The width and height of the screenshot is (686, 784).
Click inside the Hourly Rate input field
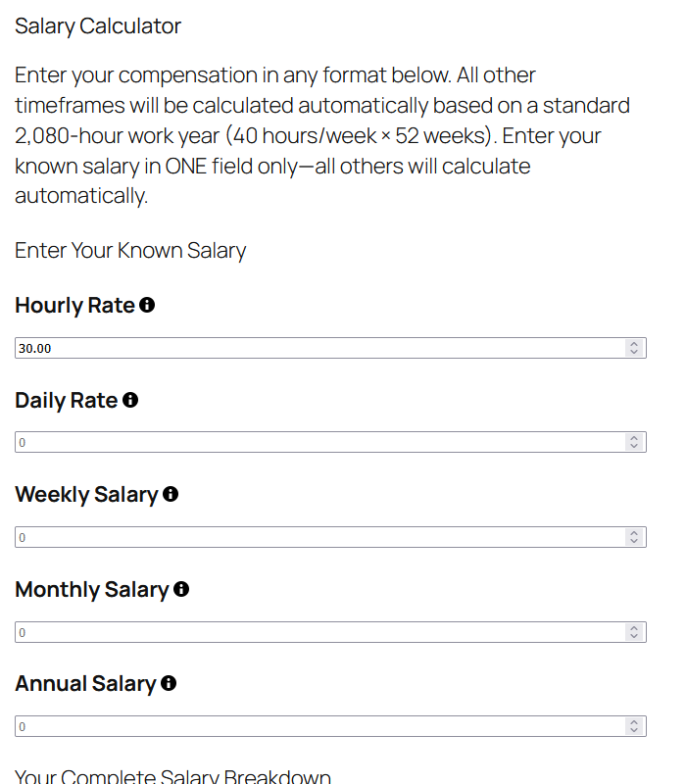294,348
